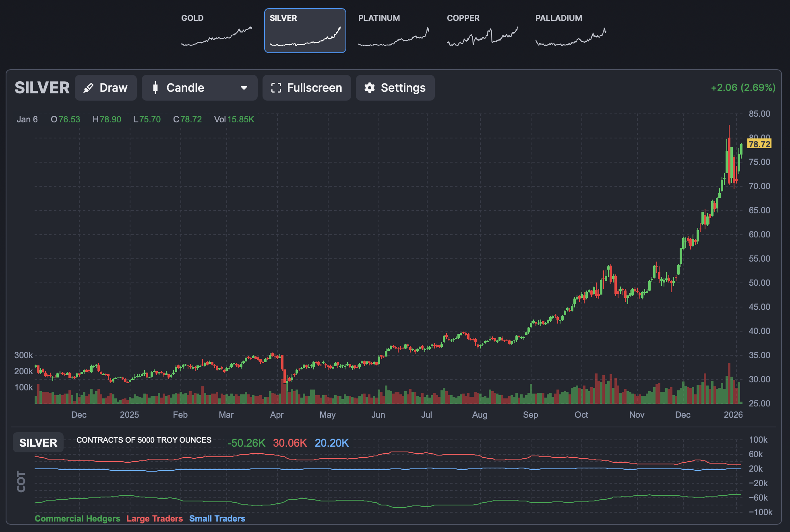Viewport: 790px width, 532px height.
Task: Click the candlestick icon in chart type selector
Action: 155,88
